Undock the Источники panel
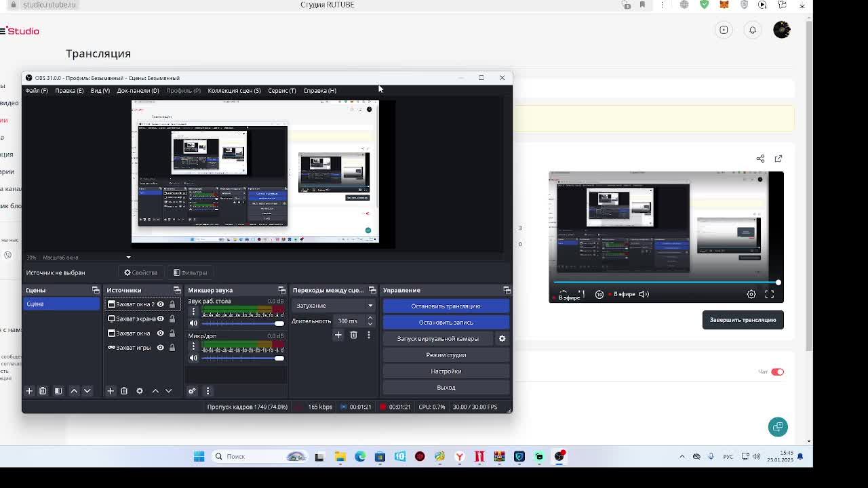This screenshot has height=488, width=868. (177, 290)
